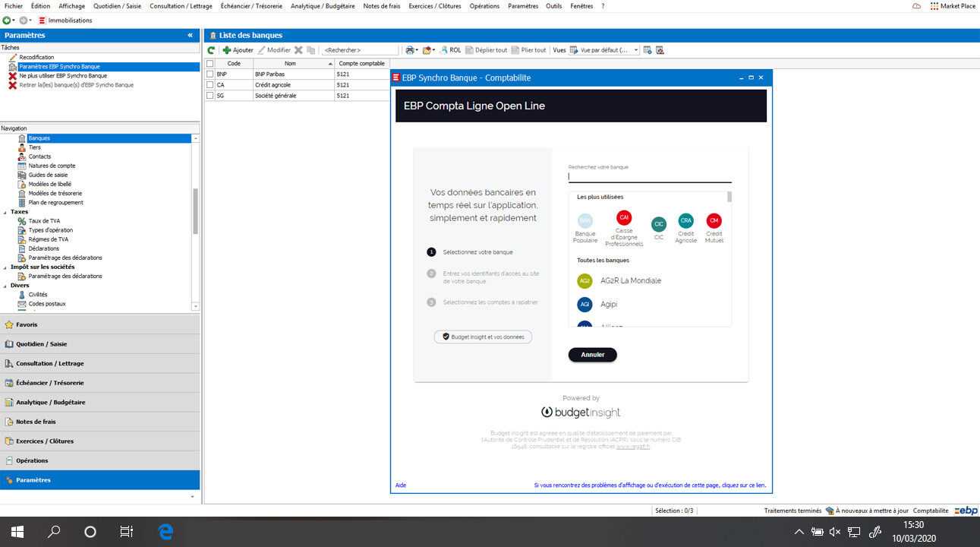Click the Annuler button in Synchro Banque dialog

(x=593, y=355)
